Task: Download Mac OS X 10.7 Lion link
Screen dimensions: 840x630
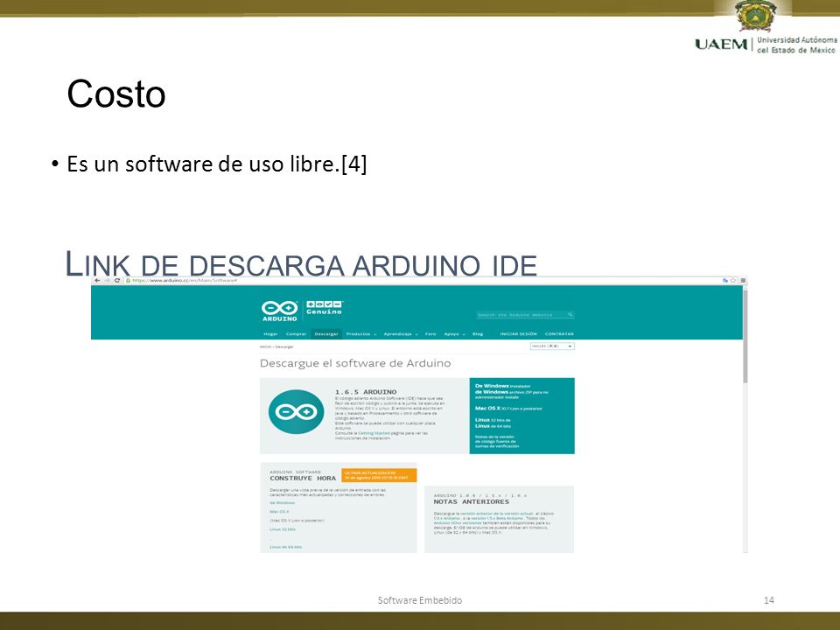Action: coord(508,409)
